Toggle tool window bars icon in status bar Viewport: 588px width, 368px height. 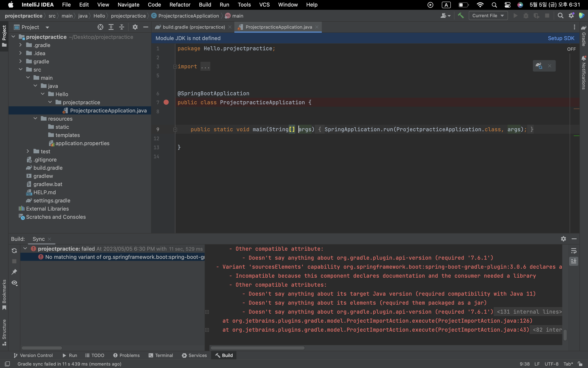click(x=8, y=364)
